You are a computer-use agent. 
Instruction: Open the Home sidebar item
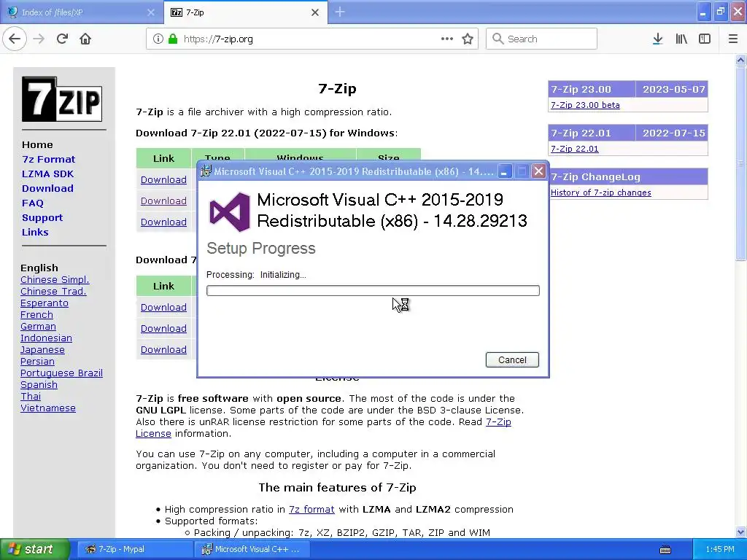[x=37, y=144]
